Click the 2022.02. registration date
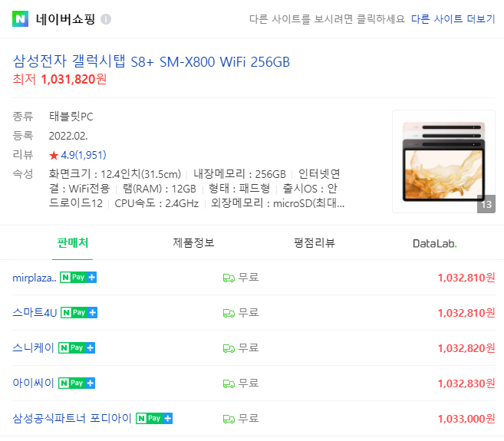The image size is (504, 441). pos(68,136)
